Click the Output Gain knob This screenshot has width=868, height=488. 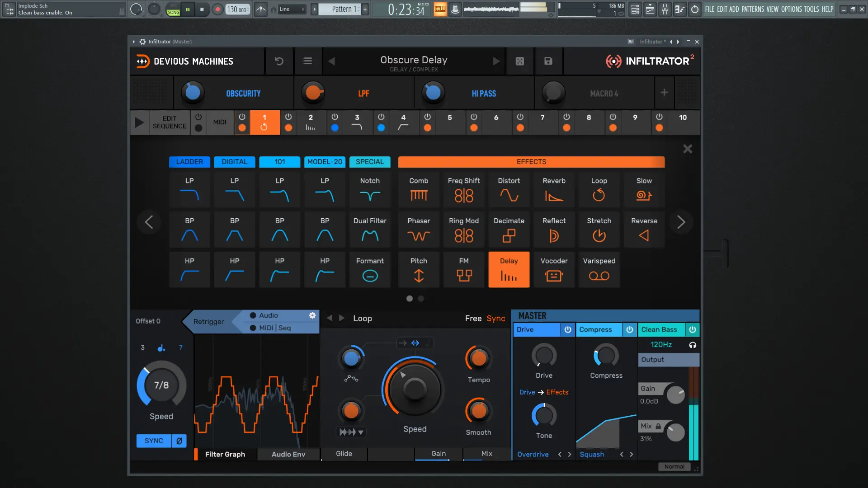675,395
